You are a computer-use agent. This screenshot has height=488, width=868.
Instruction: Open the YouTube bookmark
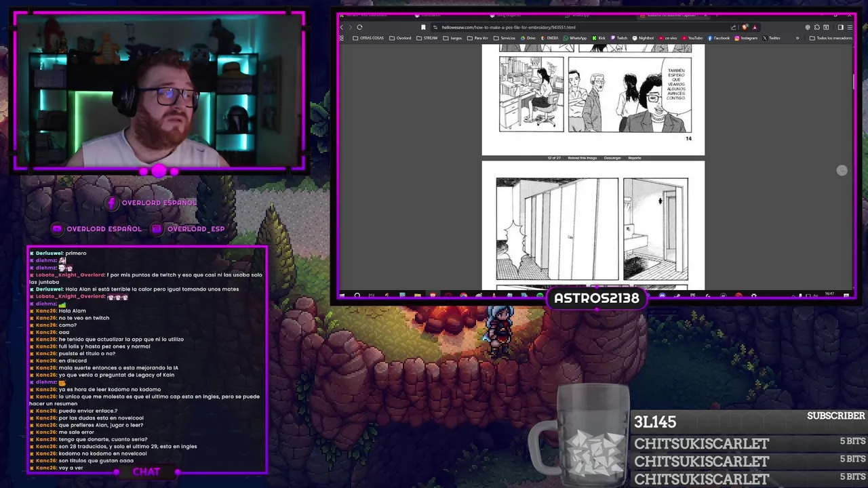[693, 38]
